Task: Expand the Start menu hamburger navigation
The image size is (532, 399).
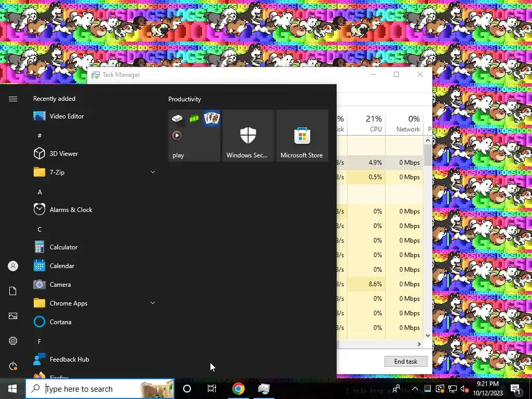Action: coord(13,99)
